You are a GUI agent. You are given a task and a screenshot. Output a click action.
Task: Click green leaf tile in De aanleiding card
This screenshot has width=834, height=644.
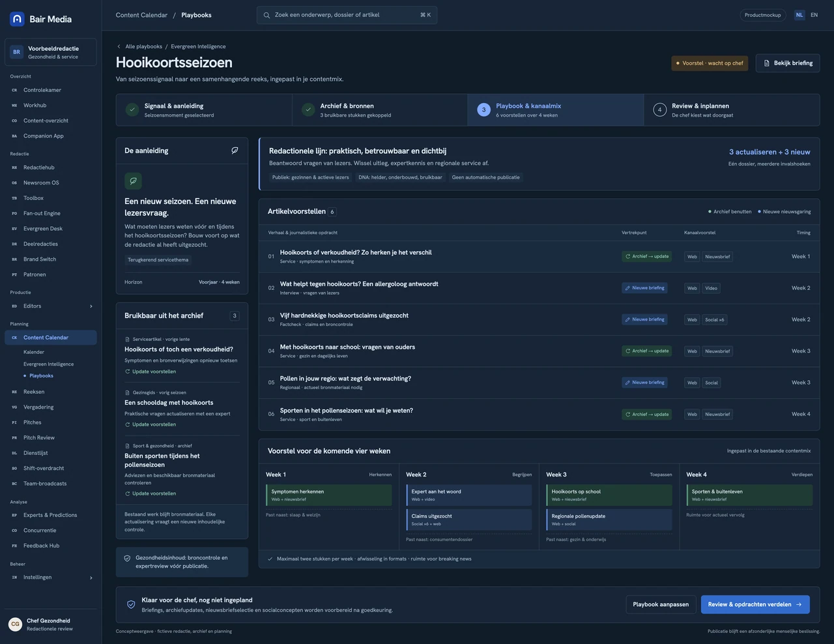(133, 181)
